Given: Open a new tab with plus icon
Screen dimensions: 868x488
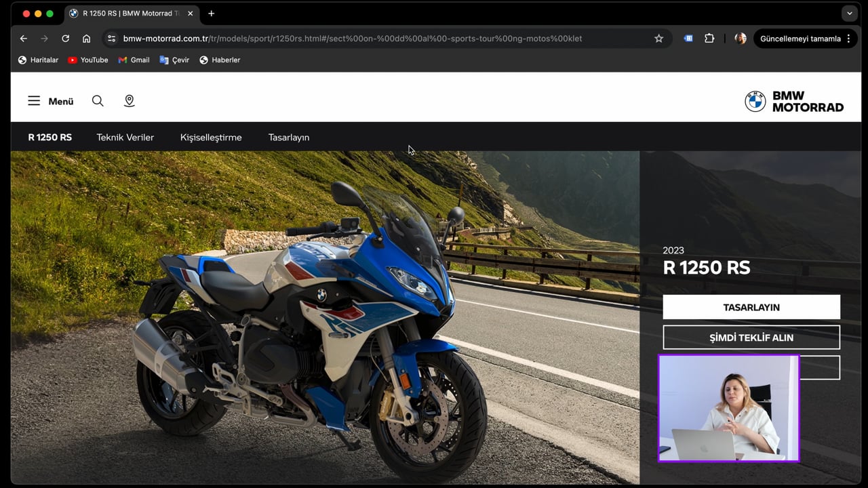Looking at the screenshot, I should tap(212, 14).
